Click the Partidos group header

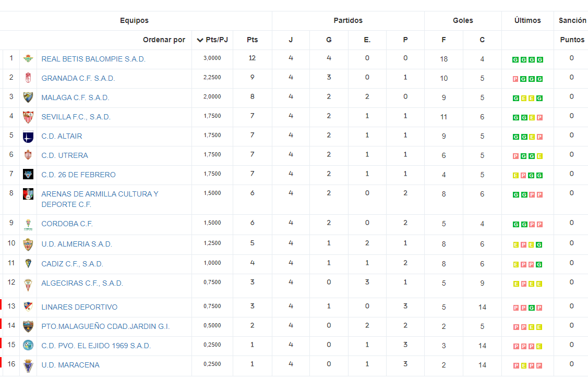(x=348, y=21)
